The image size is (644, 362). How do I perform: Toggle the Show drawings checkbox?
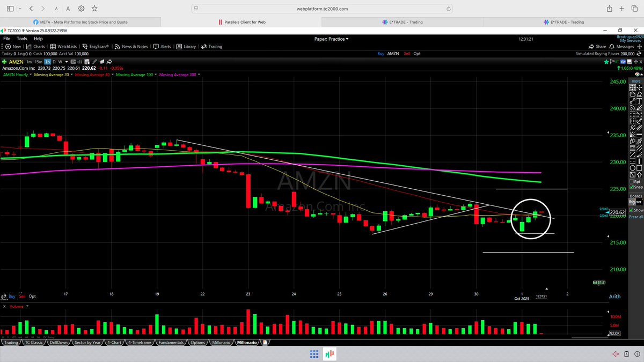coord(632,210)
